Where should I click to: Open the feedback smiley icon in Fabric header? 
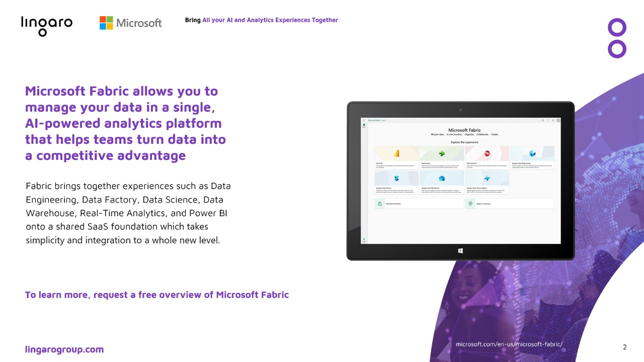553,120
